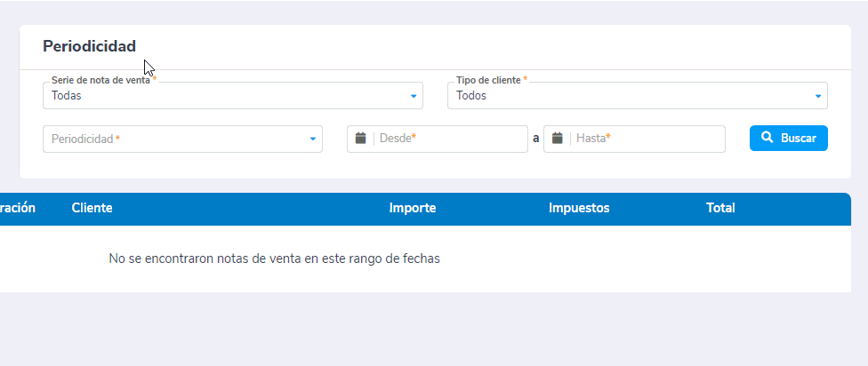Select the Todos value in client type field
The width and height of the screenshot is (868, 366).
471,96
